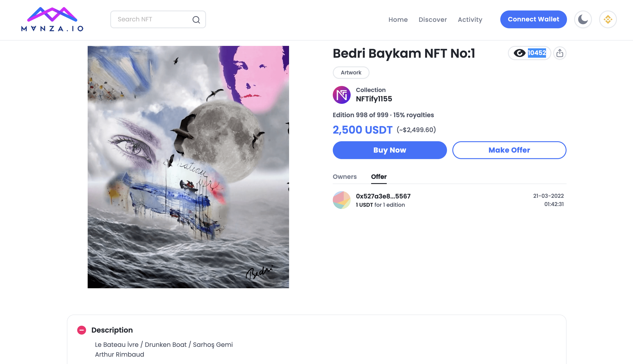Screen dimensions: 633x364
Task: Collapse the Description section
Action: pyautogui.click(x=82, y=330)
